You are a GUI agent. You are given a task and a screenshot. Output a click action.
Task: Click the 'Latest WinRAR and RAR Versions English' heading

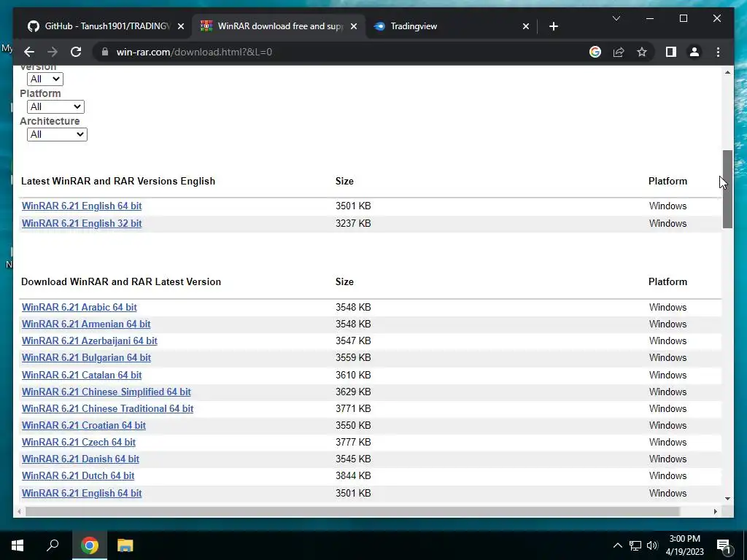(118, 181)
